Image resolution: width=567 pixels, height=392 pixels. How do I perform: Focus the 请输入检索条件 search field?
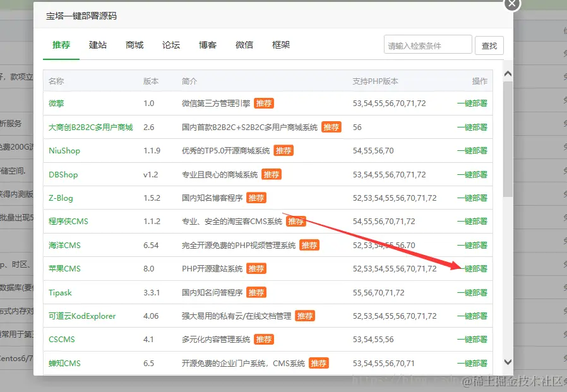(x=428, y=45)
